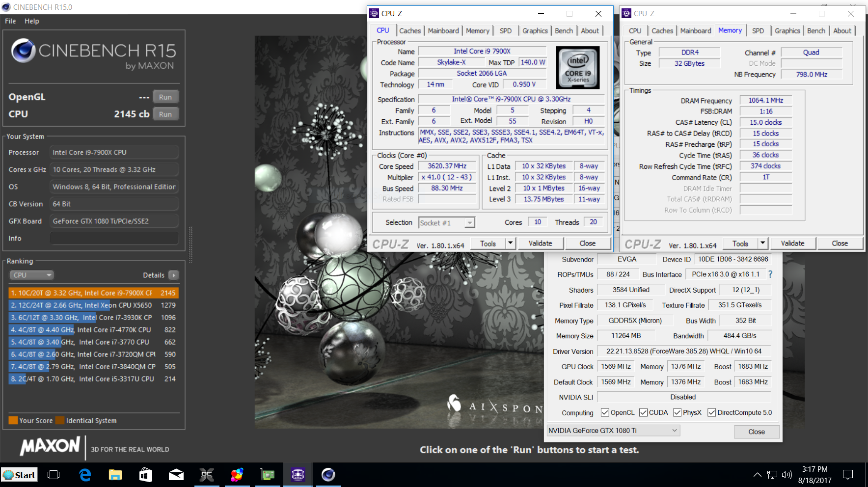Open the NVIDIA GeForce GTX 1080 Ti dropdown

(x=614, y=431)
